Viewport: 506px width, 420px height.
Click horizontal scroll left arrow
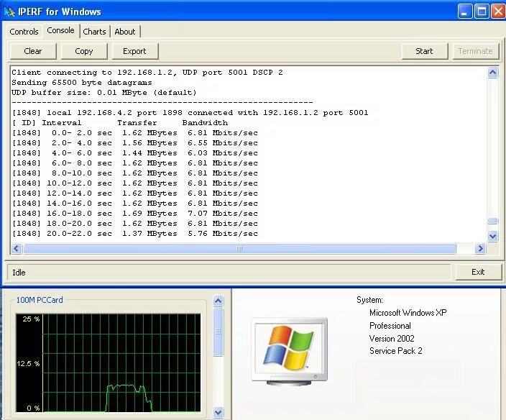[x=17, y=248]
